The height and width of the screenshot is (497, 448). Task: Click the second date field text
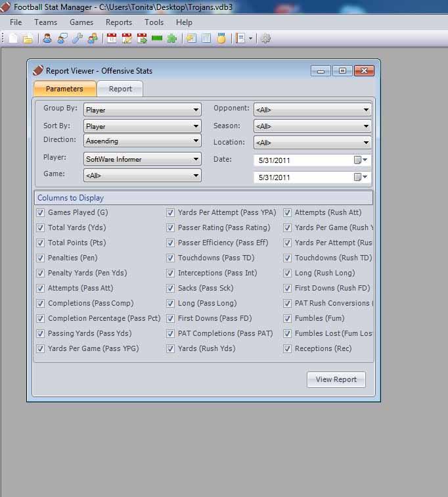coord(274,177)
